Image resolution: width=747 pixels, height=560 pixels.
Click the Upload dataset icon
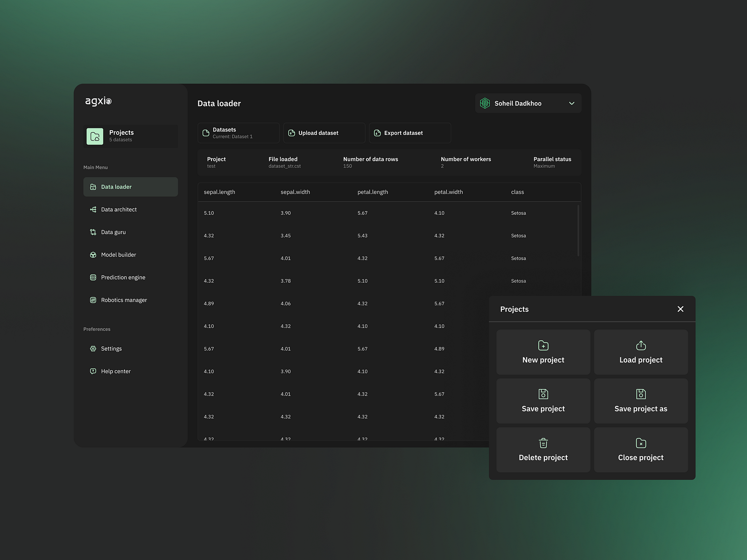point(291,133)
